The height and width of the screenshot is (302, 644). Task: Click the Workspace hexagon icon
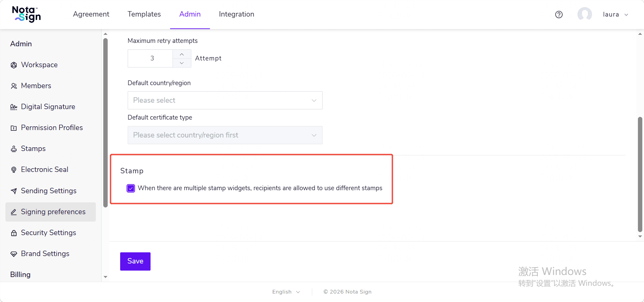click(14, 65)
